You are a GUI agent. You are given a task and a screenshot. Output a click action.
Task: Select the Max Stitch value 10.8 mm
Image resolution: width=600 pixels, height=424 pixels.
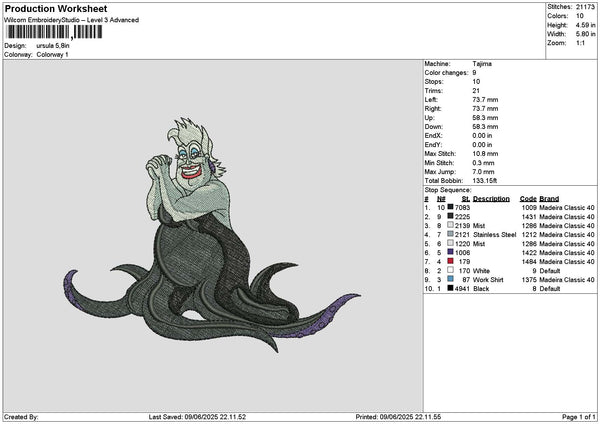point(485,153)
